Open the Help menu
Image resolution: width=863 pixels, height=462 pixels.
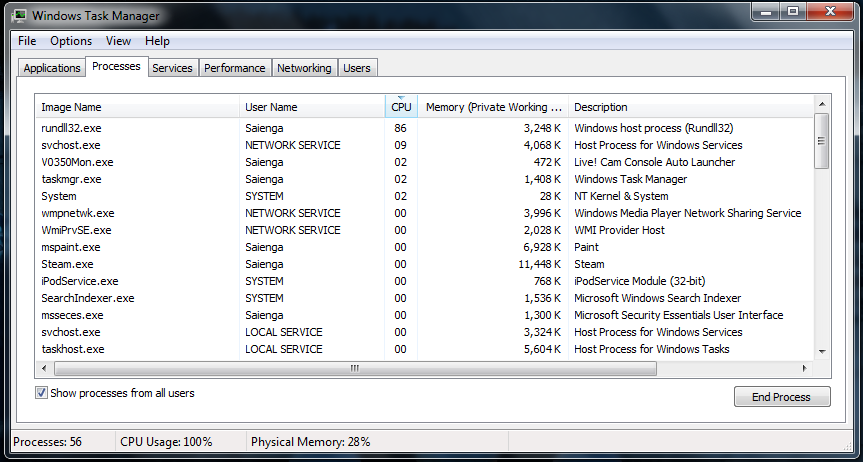(157, 41)
